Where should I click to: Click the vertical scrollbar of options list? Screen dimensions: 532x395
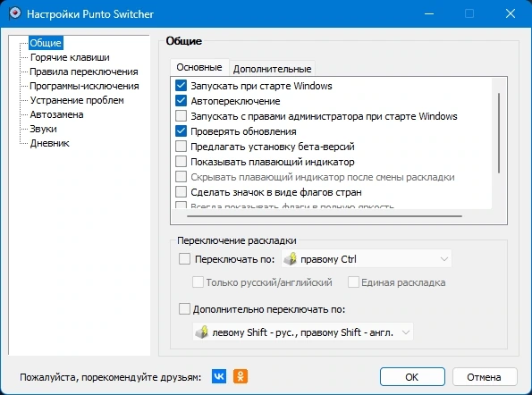pos(499,133)
